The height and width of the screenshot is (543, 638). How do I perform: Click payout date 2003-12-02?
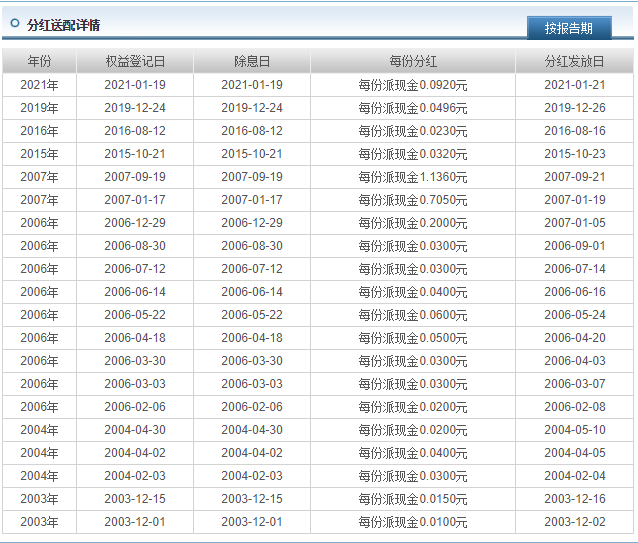[x=575, y=521]
